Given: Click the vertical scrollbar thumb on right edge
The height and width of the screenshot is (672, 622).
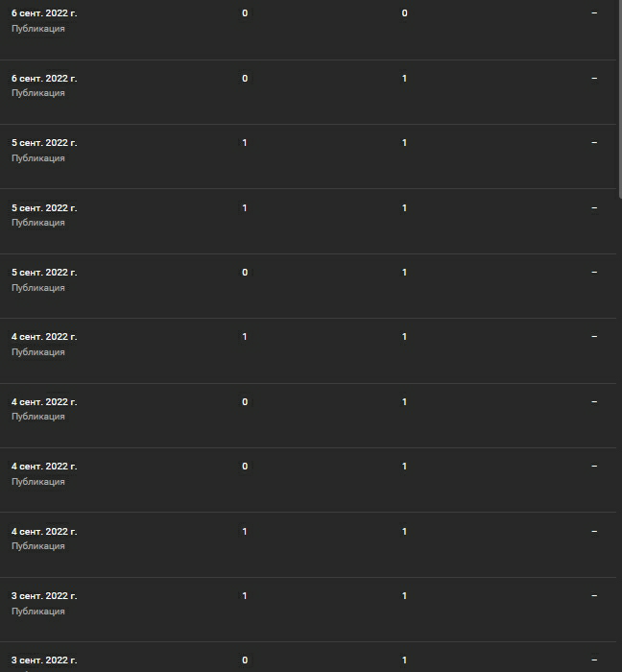Looking at the screenshot, I should pos(619,96).
